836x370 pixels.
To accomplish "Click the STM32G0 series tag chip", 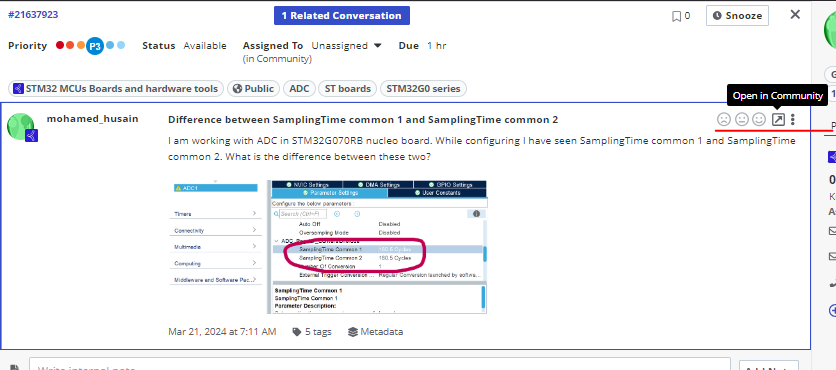I will tap(423, 89).
